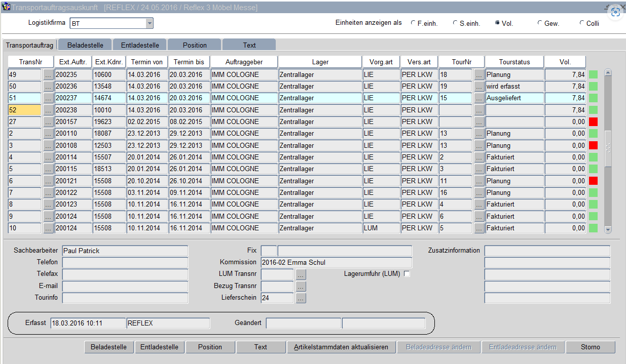The height and width of the screenshot is (364, 626).
Task: Enable the Lagerumfuhr (LUM) checkbox
Action: [x=407, y=274]
